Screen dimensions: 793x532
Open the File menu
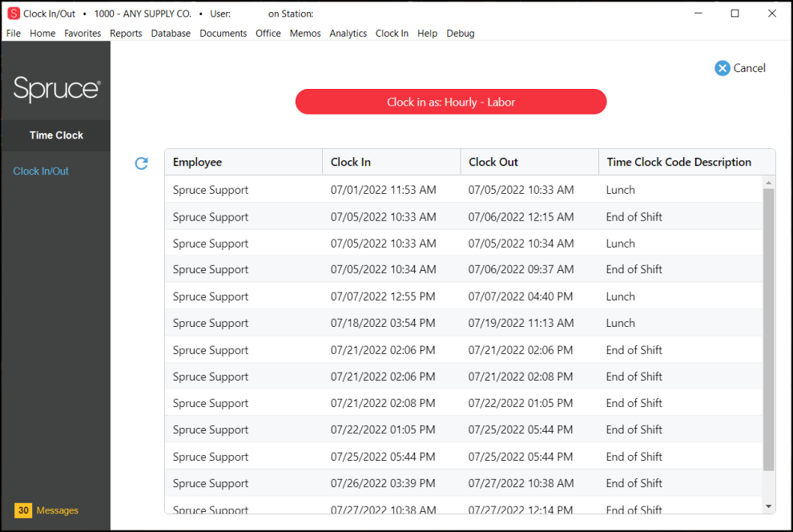click(14, 34)
